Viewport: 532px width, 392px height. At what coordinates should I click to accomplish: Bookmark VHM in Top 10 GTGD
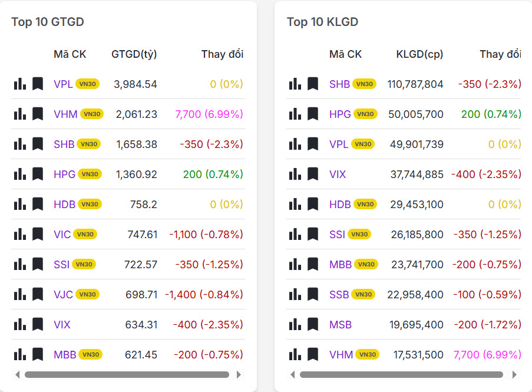pos(38,114)
